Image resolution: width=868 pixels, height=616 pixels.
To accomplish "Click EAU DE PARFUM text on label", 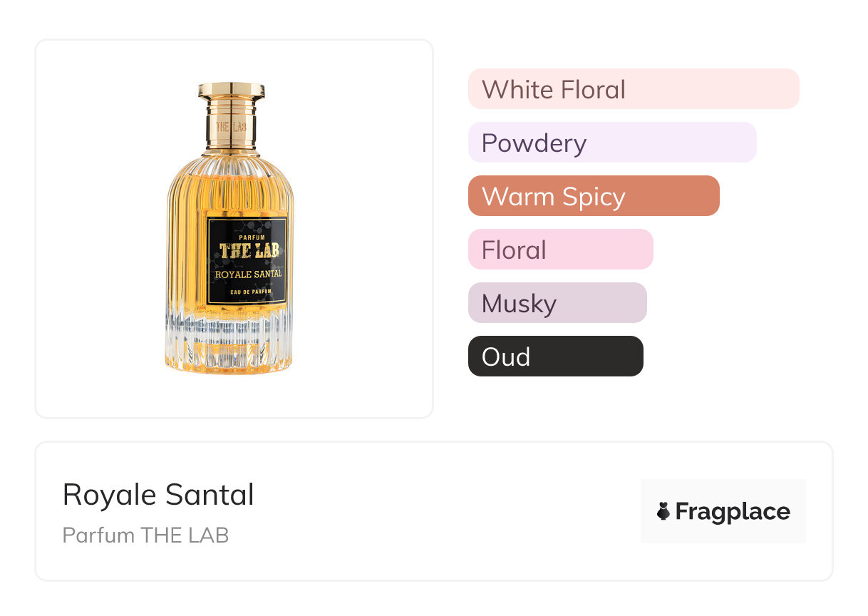I will point(248,293).
